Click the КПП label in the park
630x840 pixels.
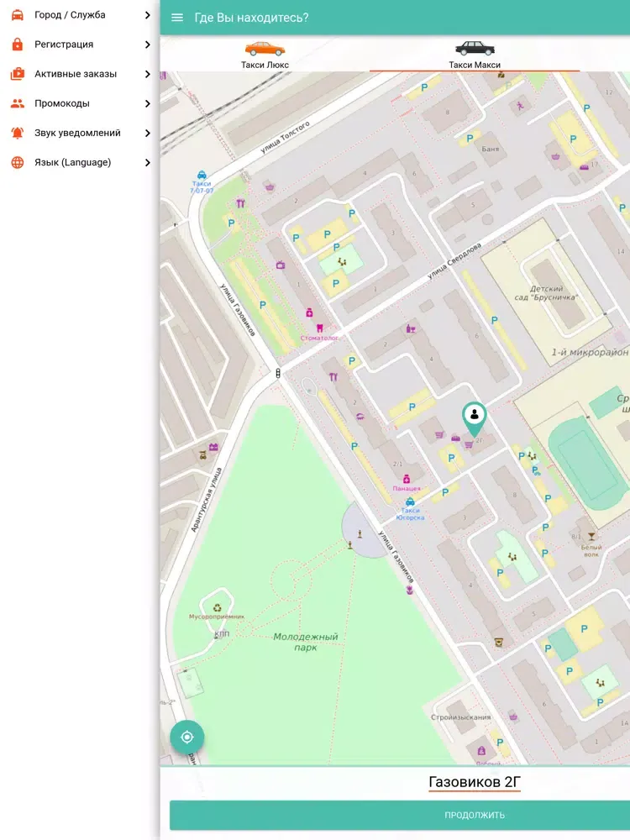point(222,633)
